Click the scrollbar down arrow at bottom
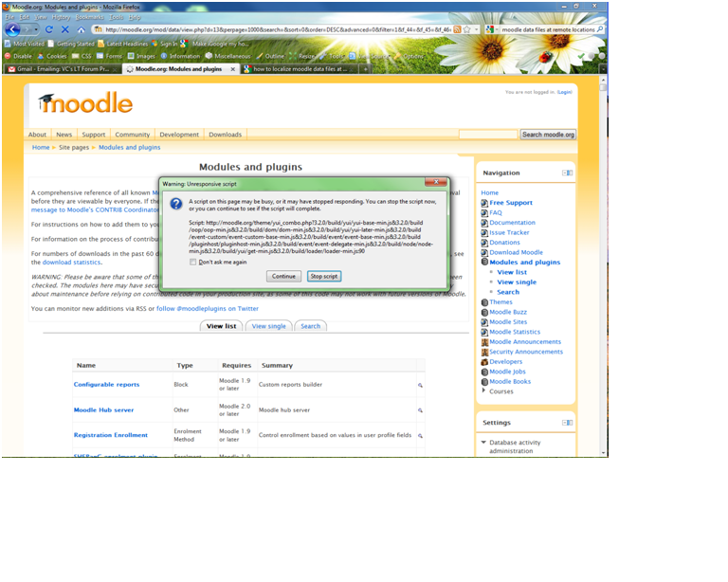Screen dimensions: 728x582 (x=603, y=452)
